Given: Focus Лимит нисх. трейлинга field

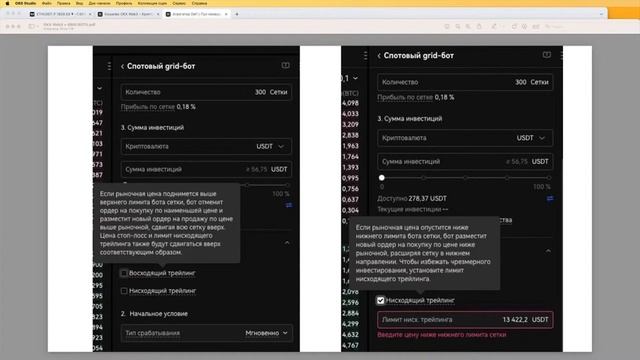Looking at the screenshot, I should tap(465, 320).
